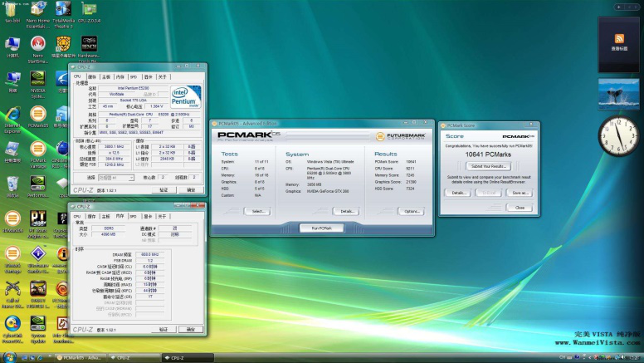Select the System Update desktop icon
Image resolution: width=644 pixels, height=363 pixels.
click(x=37, y=329)
